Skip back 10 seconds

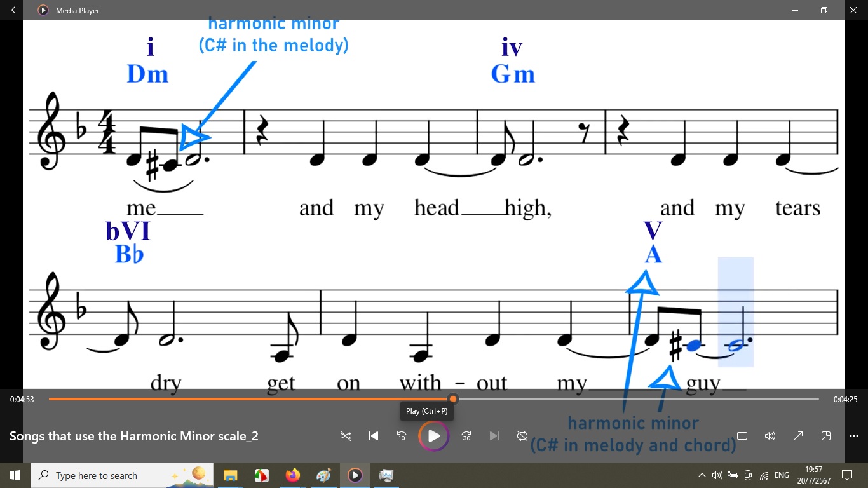(402, 436)
